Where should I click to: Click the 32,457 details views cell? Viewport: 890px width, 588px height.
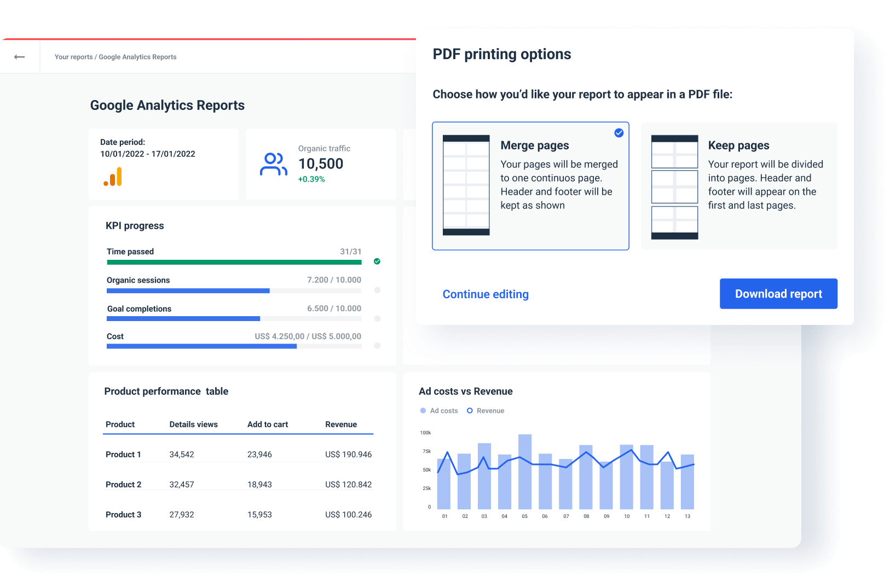click(182, 485)
